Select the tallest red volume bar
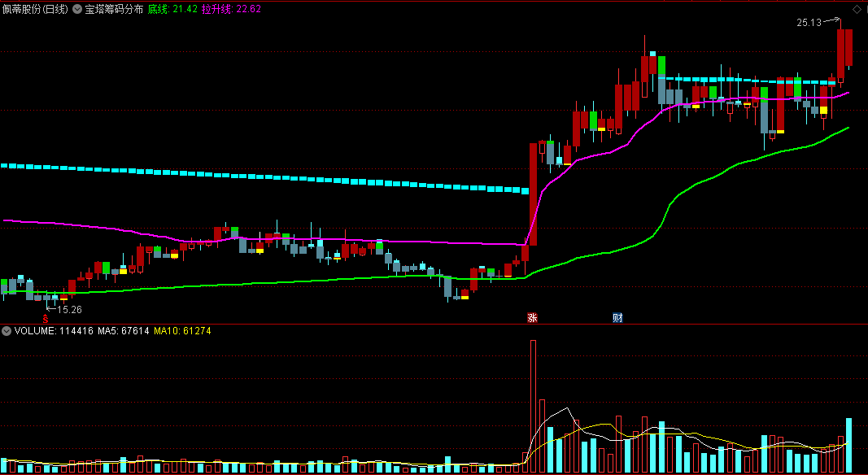868x475 pixels. click(x=534, y=407)
